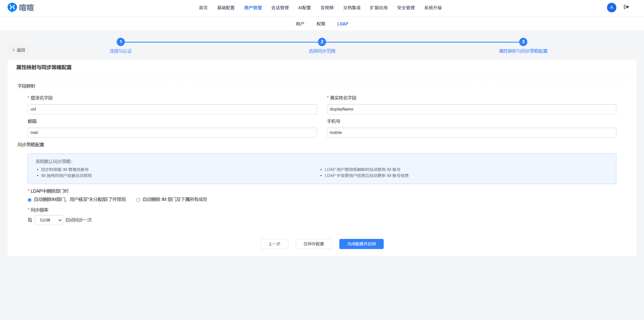
Task: Open the 首页 menu
Action: [x=203, y=8]
